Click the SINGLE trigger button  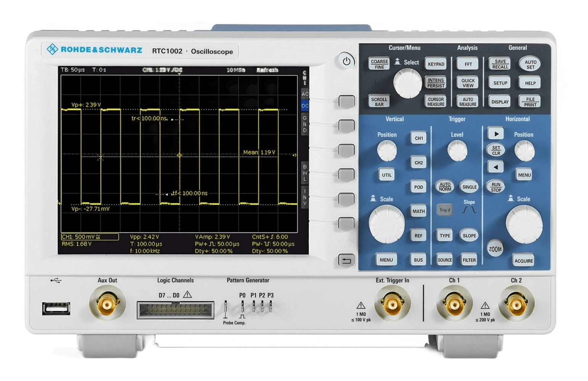(x=469, y=187)
